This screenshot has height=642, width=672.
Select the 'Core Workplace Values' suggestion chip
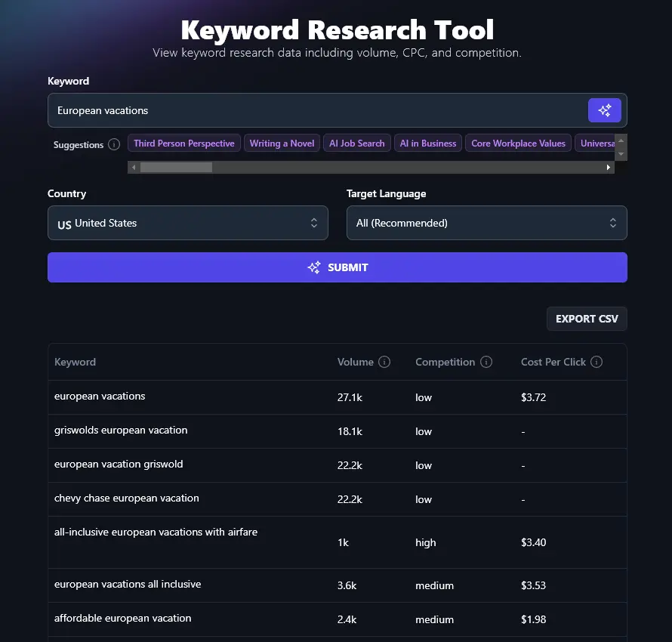[x=518, y=143]
